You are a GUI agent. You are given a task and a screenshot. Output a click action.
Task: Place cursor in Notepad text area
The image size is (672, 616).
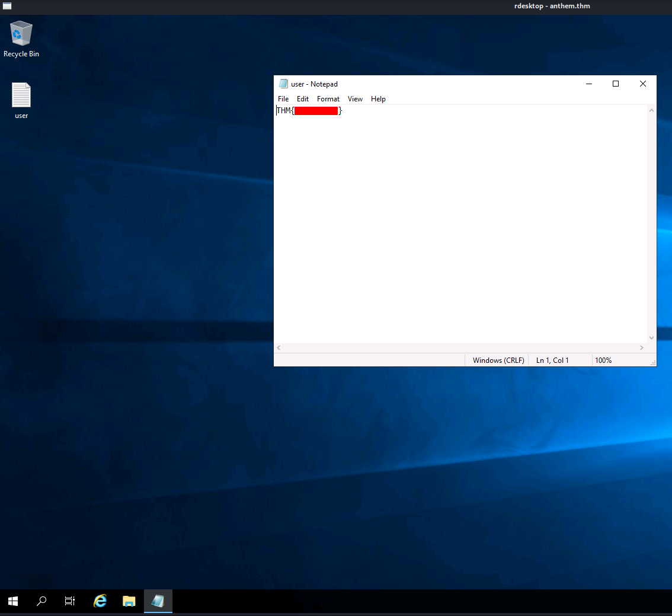(460, 224)
